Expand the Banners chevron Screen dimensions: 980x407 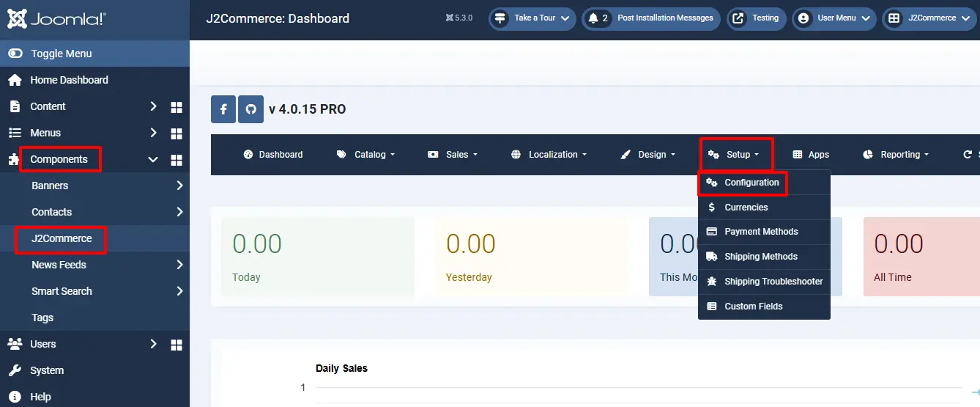tap(179, 186)
